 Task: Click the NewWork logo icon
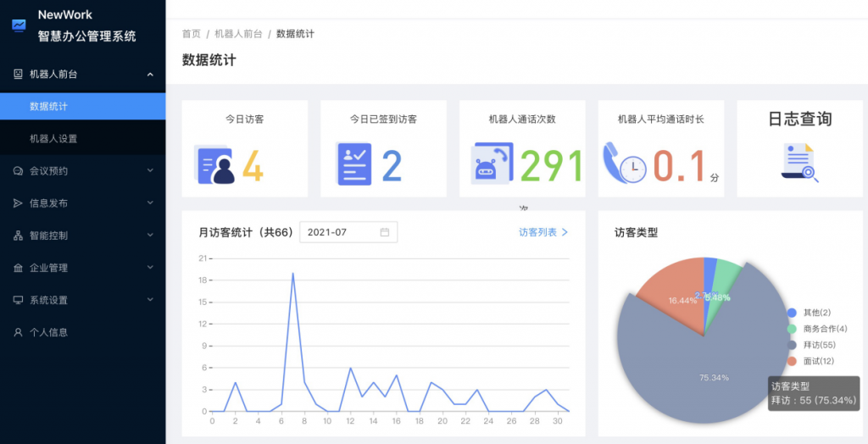pos(19,25)
